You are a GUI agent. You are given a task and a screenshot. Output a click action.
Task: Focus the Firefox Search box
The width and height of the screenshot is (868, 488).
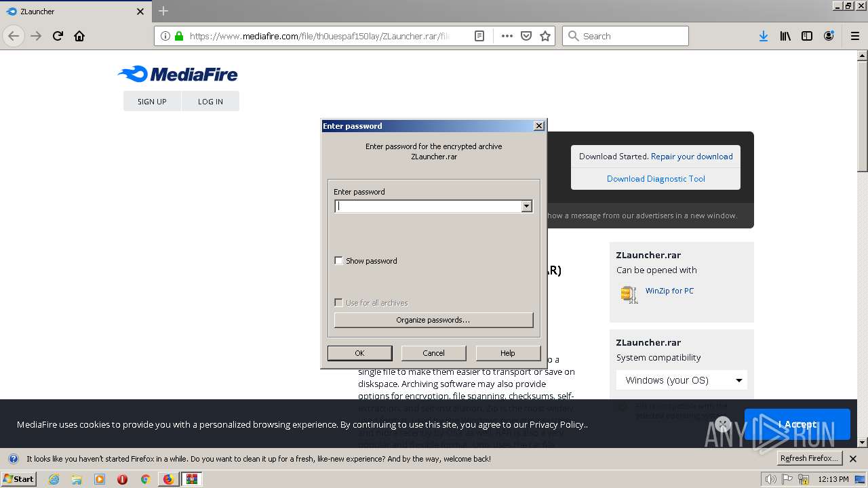pyautogui.click(x=625, y=36)
